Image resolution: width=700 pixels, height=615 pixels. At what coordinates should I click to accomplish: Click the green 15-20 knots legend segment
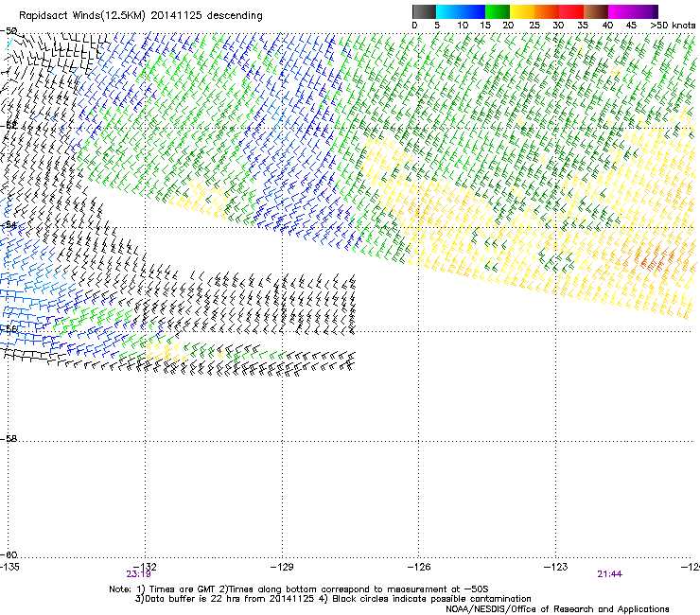pos(498,11)
